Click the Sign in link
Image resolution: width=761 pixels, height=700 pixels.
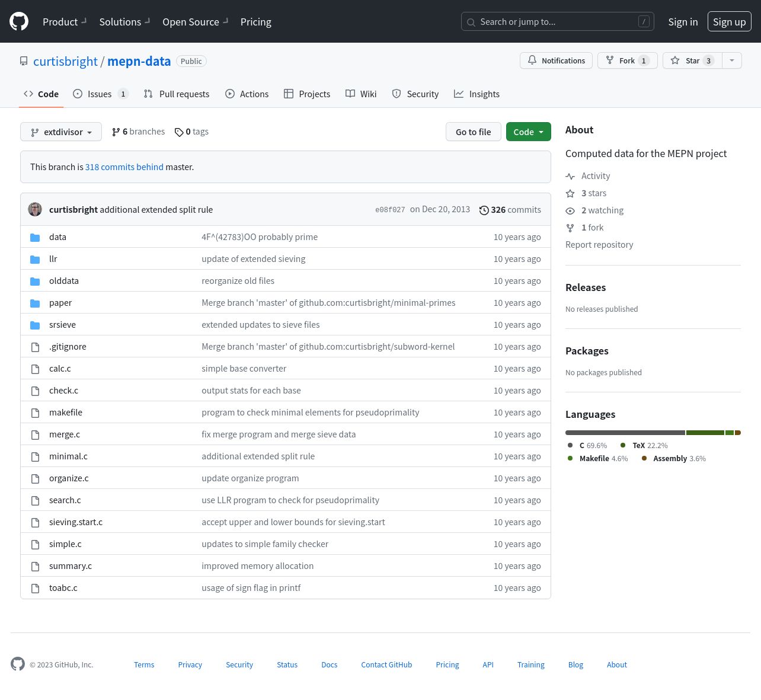(x=683, y=21)
